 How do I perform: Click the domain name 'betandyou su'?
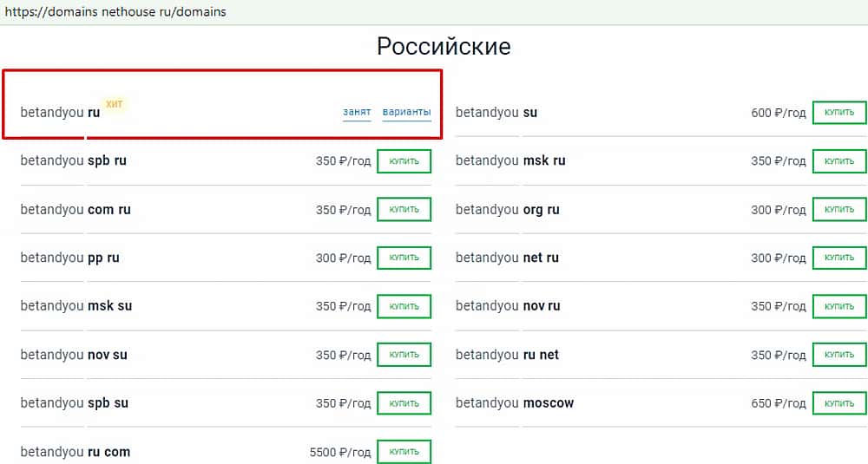tap(496, 112)
